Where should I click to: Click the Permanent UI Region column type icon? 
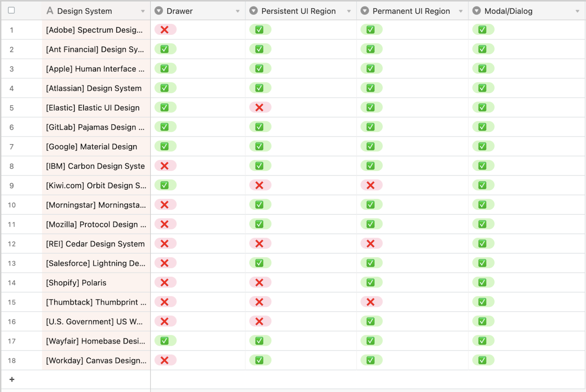coord(365,11)
